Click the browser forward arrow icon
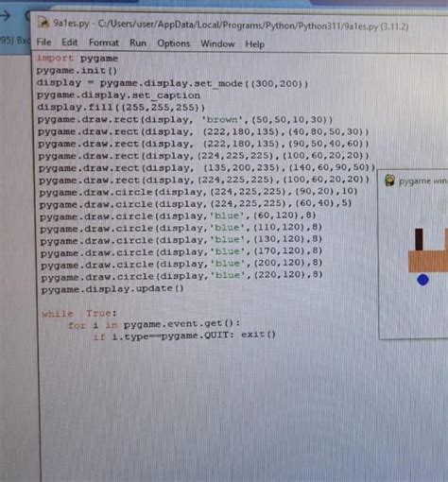 click(6, 15)
